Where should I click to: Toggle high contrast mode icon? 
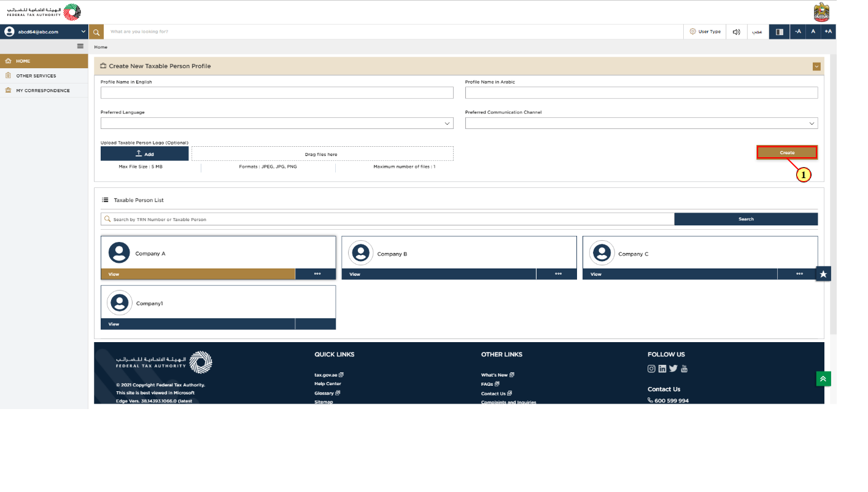pyautogui.click(x=780, y=31)
